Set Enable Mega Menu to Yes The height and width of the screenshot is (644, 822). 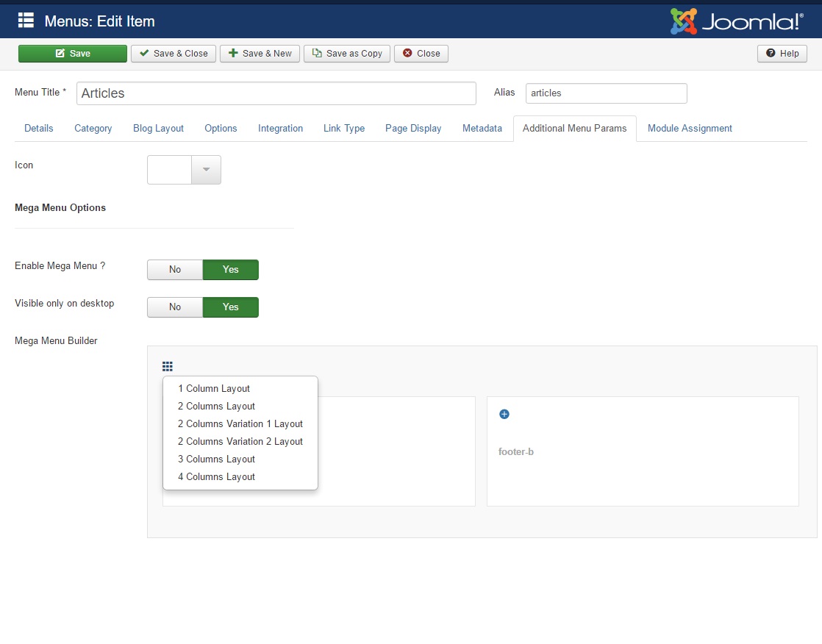pyautogui.click(x=231, y=270)
